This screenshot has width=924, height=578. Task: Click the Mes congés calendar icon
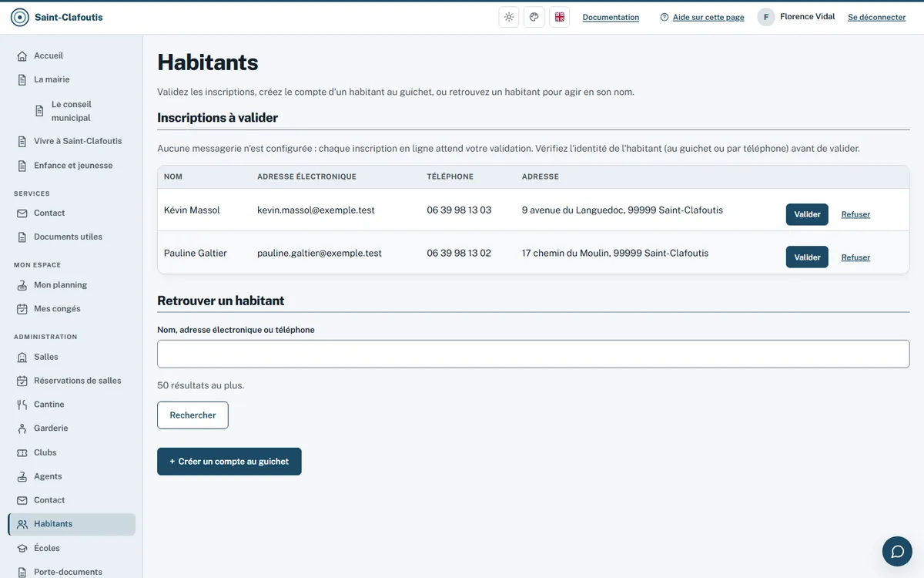22,309
